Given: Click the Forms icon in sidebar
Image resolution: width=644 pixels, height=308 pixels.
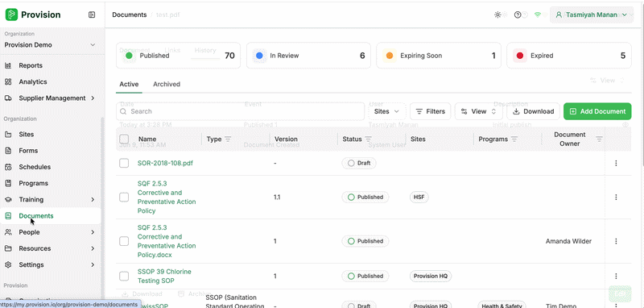Looking at the screenshot, I should [8, 151].
